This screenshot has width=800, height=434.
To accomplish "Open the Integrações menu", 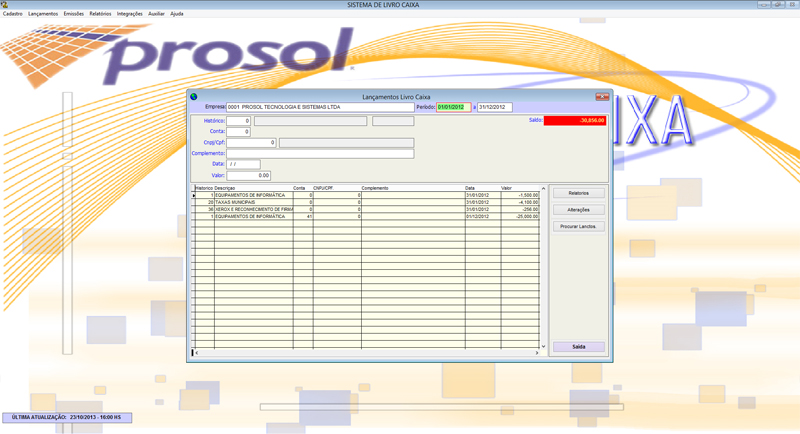I will tap(130, 14).
